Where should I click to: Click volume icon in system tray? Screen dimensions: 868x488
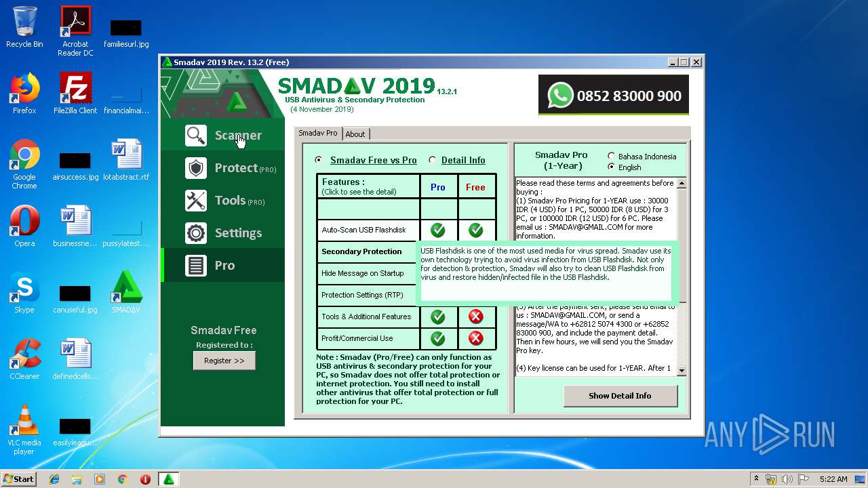coord(787,479)
